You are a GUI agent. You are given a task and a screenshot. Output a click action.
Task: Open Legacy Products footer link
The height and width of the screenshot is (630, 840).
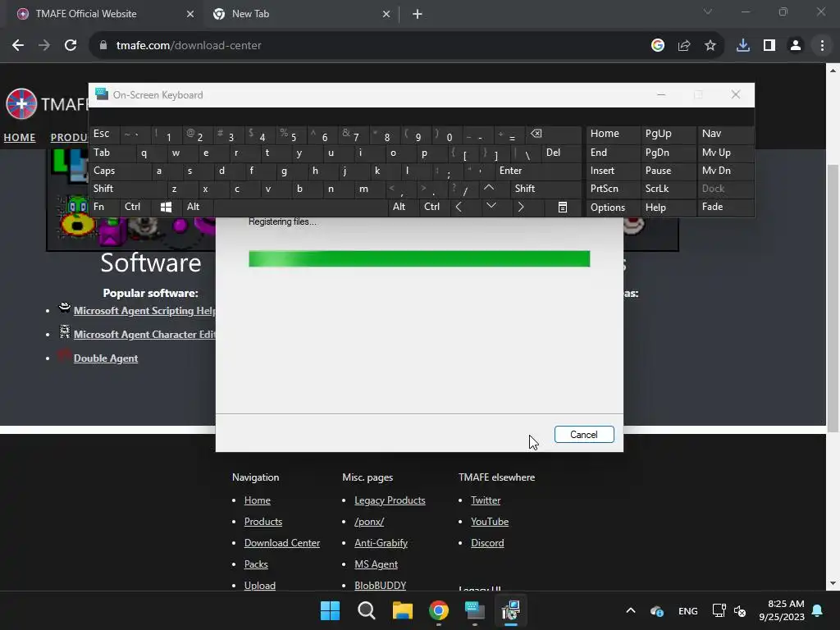390,500
